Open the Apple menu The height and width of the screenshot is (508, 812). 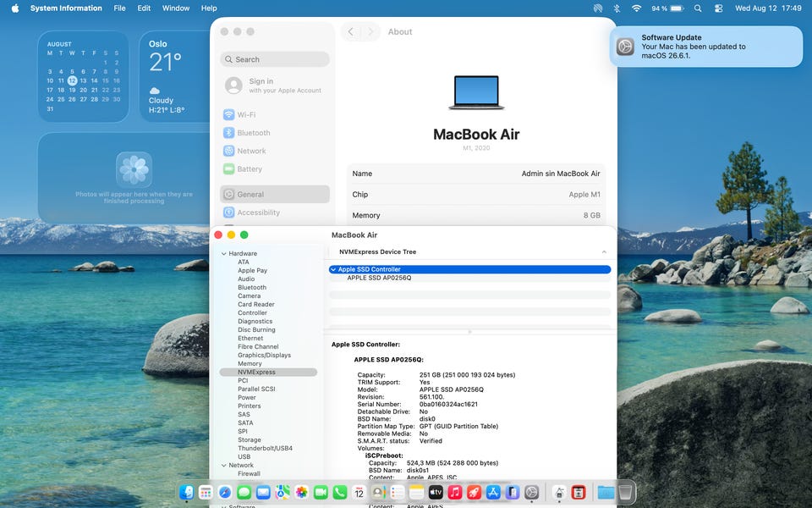pos(15,8)
